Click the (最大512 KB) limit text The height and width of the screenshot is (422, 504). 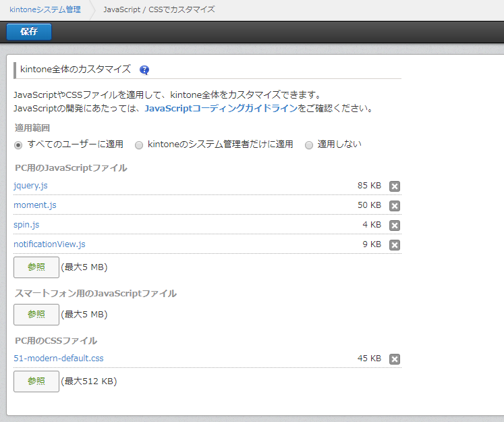coord(89,381)
